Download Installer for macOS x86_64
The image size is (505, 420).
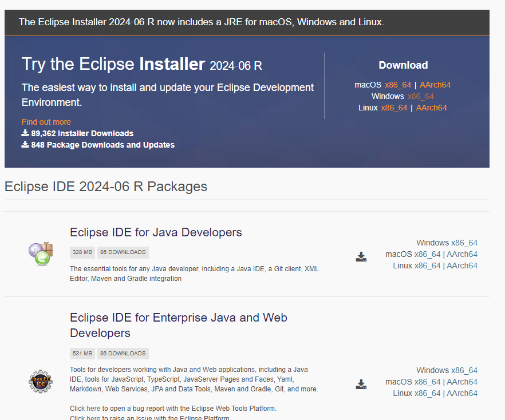point(398,85)
